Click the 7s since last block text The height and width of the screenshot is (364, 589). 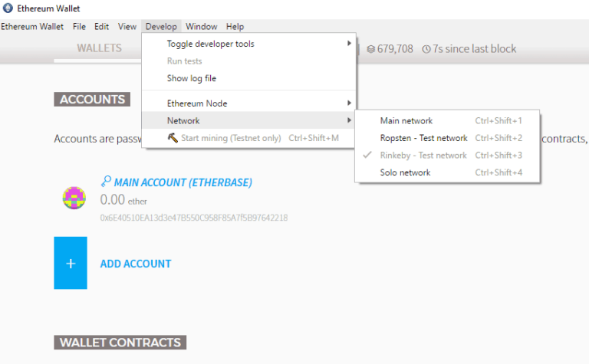click(x=475, y=49)
